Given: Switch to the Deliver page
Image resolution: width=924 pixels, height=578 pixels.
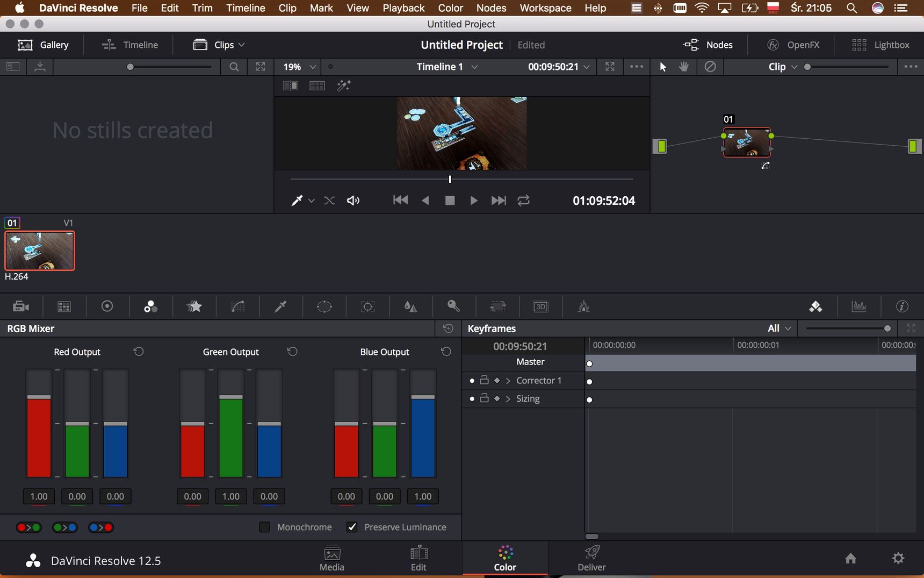Looking at the screenshot, I should [591, 559].
